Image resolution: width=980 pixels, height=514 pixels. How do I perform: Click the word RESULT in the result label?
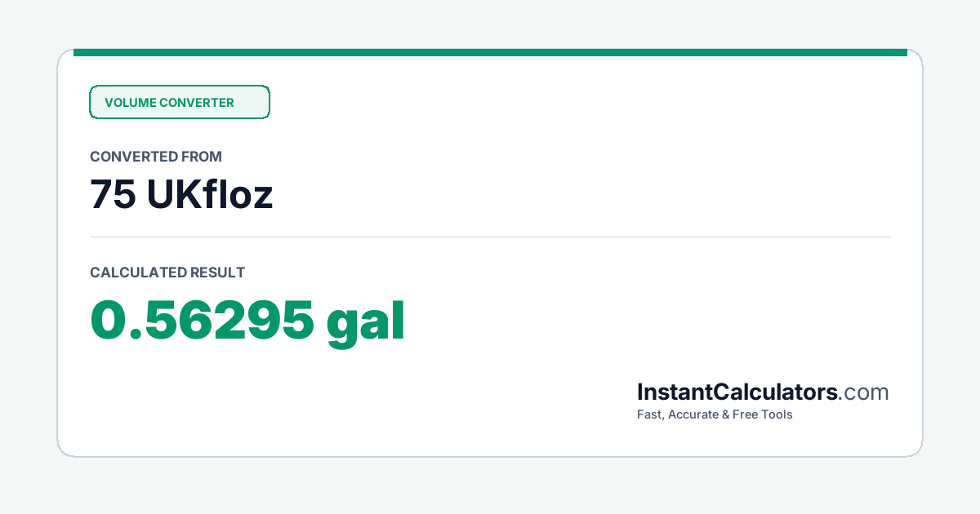[x=217, y=273]
